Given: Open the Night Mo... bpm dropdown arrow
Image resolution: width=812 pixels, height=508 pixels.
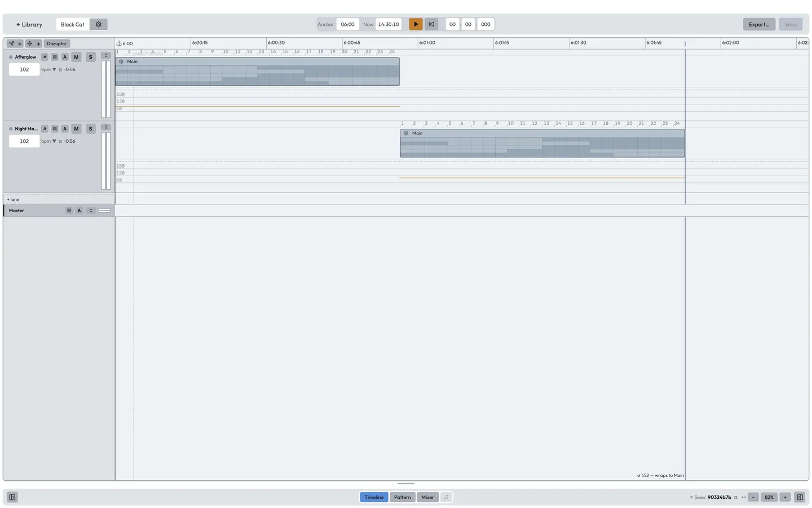Looking at the screenshot, I should coord(54,141).
